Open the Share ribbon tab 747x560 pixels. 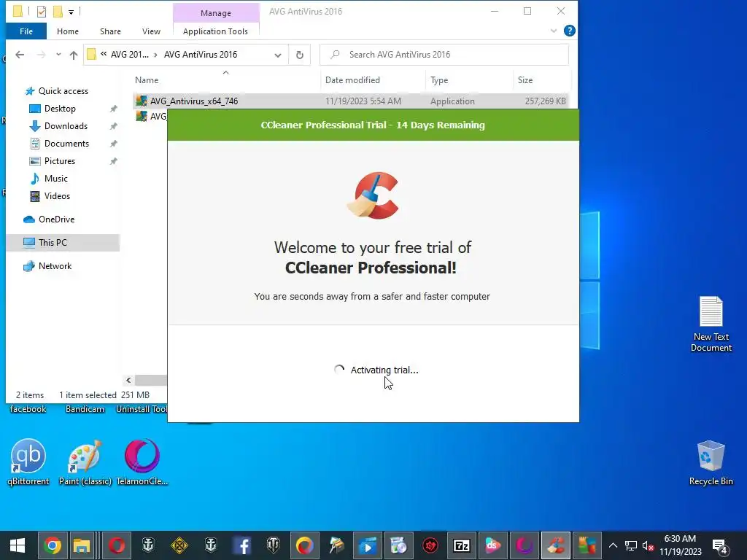pyautogui.click(x=110, y=31)
